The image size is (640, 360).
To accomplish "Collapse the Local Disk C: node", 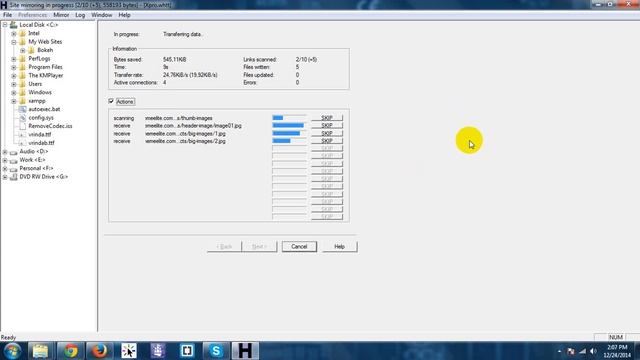I will [5, 25].
